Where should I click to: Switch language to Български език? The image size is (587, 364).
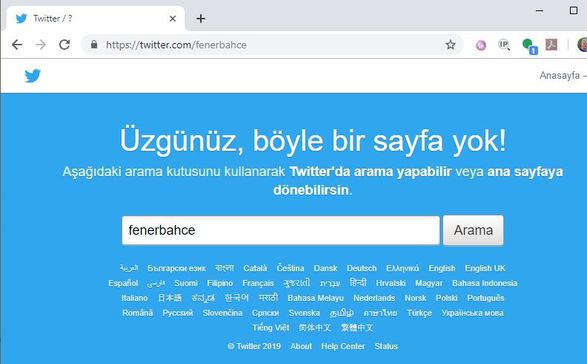176,269
